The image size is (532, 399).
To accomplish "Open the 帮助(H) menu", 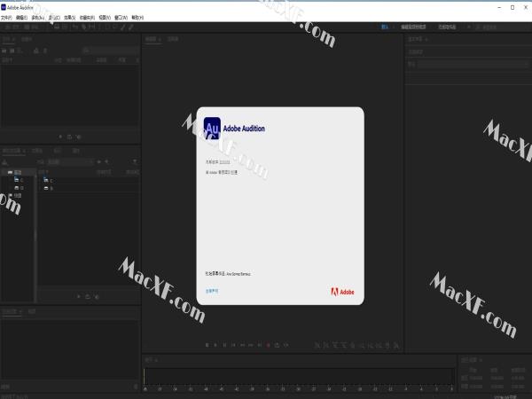I will coord(137,18).
